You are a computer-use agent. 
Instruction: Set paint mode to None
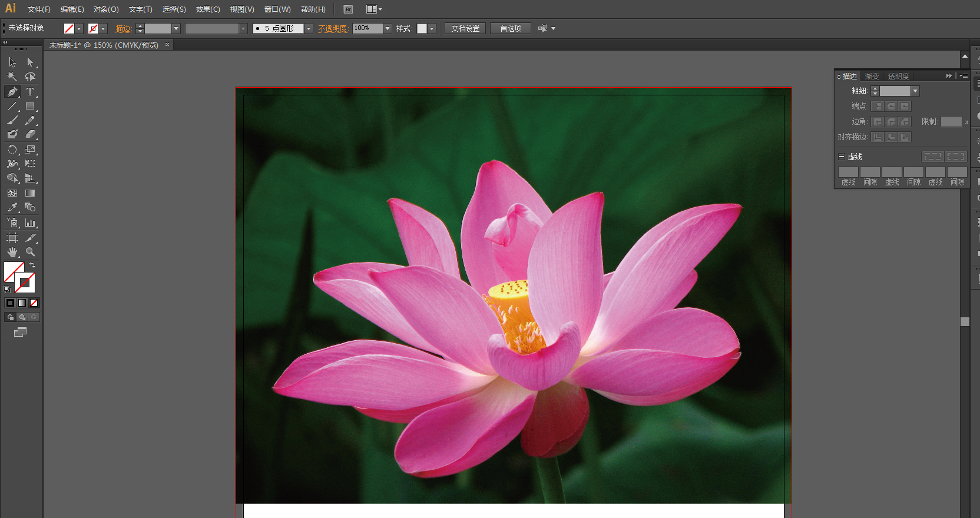[34, 303]
